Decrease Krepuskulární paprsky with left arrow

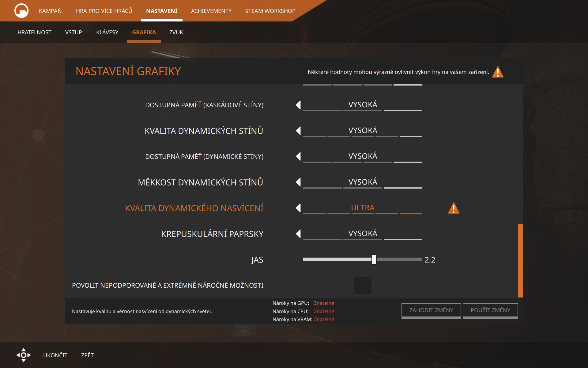(x=298, y=234)
